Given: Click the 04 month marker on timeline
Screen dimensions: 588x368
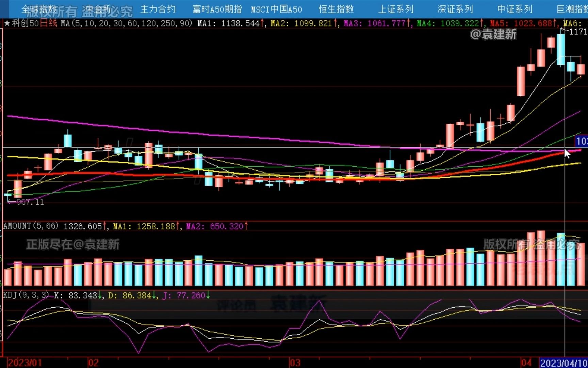Looking at the screenshot, I should [526, 363].
